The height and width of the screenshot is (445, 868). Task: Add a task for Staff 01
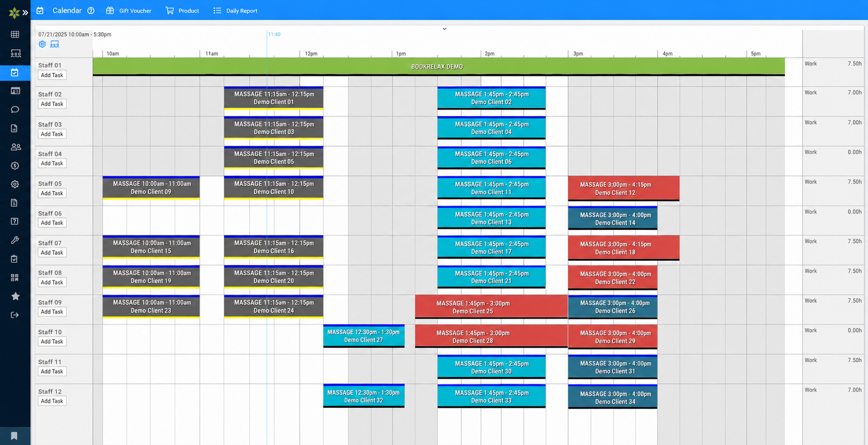tap(52, 75)
